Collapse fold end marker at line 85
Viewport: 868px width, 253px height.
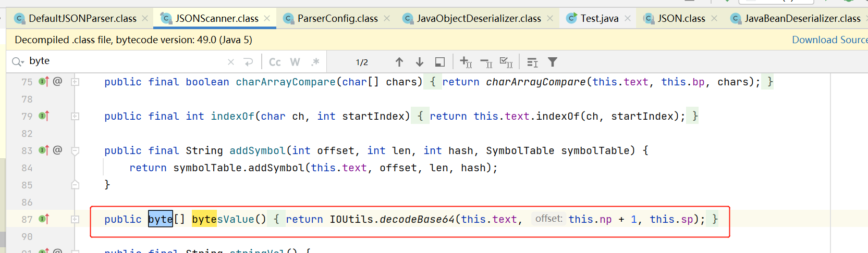pyautogui.click(x=75, y=185)
